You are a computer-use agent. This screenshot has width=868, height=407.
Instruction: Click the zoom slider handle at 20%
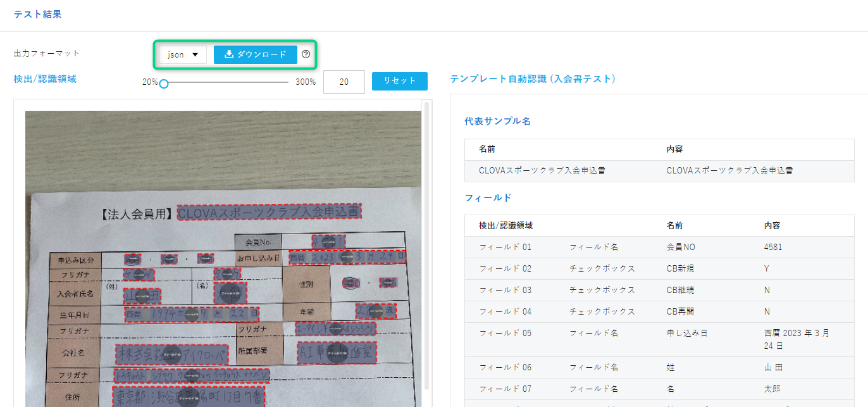163,83
